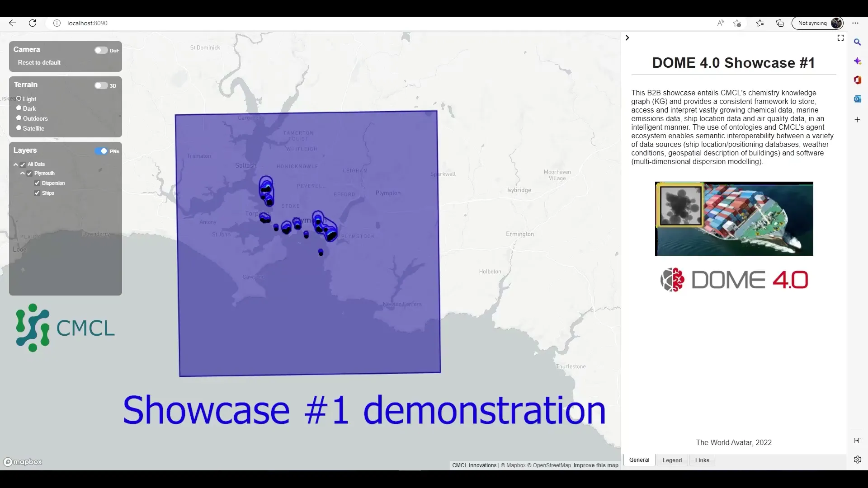The height and width of the screenshot is (488, 868).
Task: Toggle the Terrain 3D switch
Action: click(x=101, y=85)
